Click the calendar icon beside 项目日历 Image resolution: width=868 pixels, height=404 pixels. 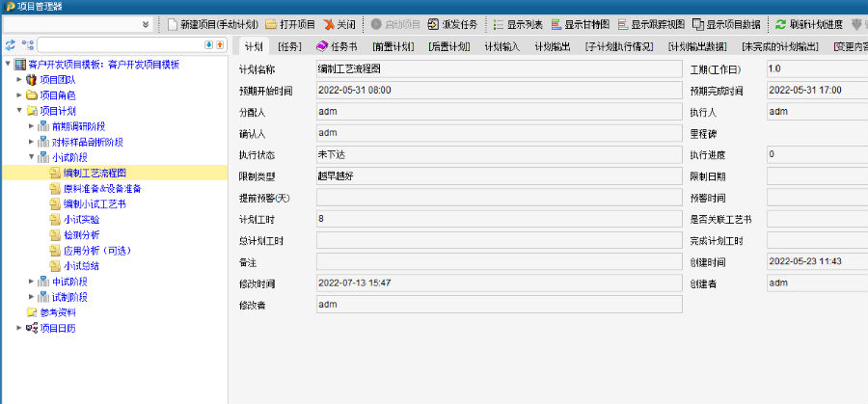pyautogui.click(x=32, y=328)
